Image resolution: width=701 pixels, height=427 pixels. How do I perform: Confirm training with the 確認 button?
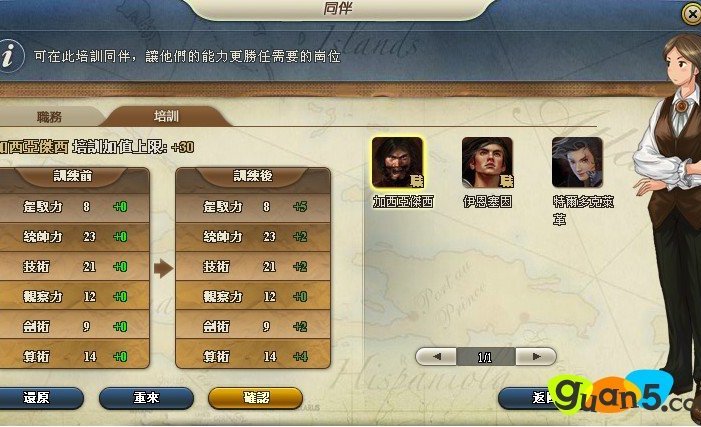(x=256, y=398)
